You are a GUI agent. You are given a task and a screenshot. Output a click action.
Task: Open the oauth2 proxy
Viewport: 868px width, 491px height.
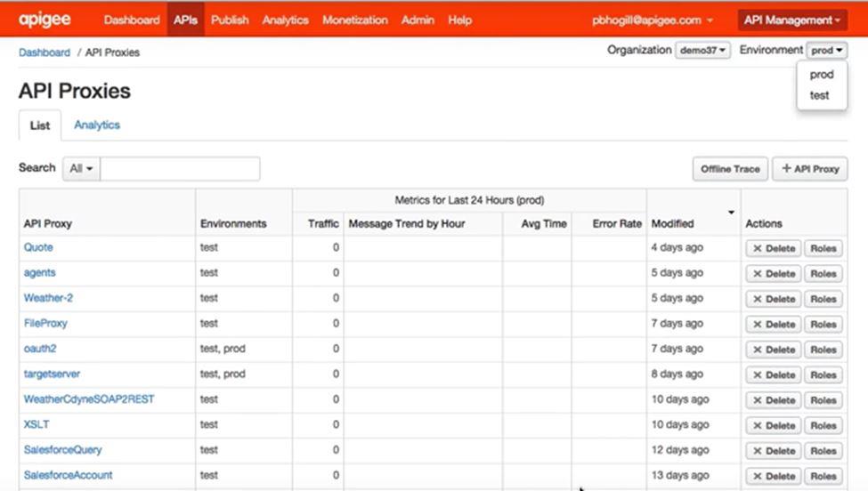40,349
